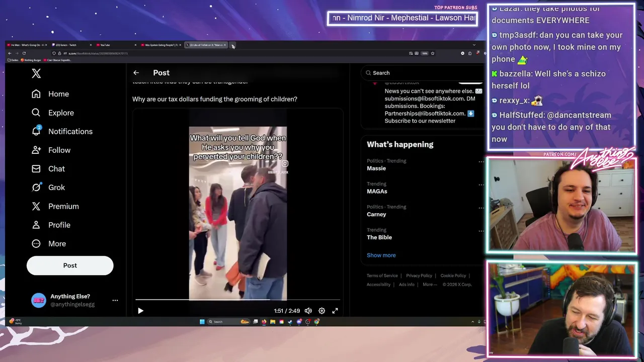Expand the list all tabs chevron
Screen dimensions: 644x362
(474, 45)
